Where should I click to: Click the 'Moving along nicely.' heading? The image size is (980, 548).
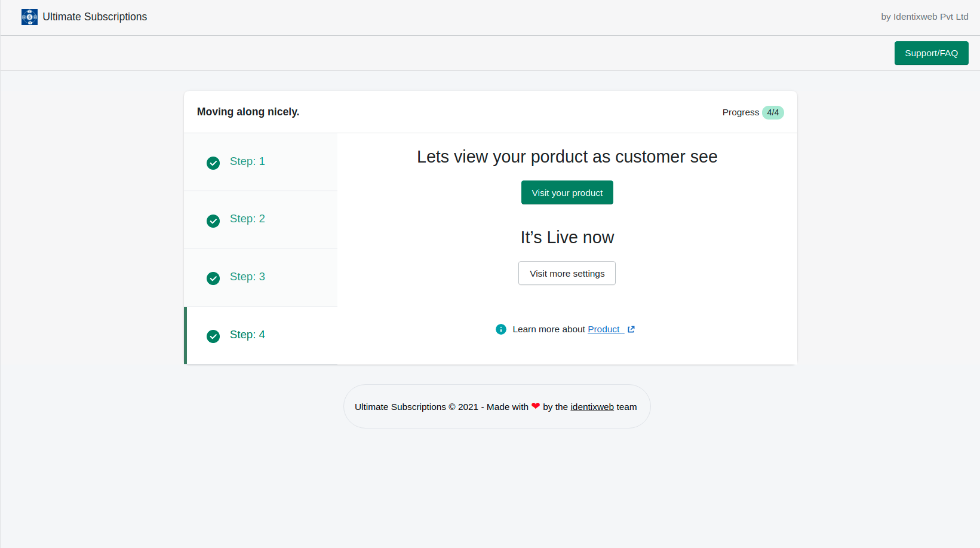pyautogui.click(x=248, y=112)
